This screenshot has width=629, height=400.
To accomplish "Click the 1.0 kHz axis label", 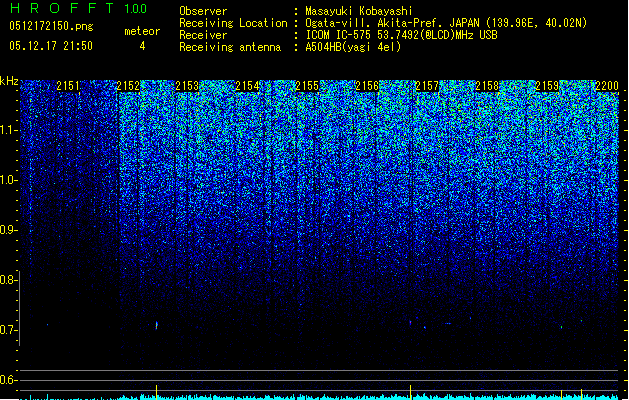I will pos(9,180).
